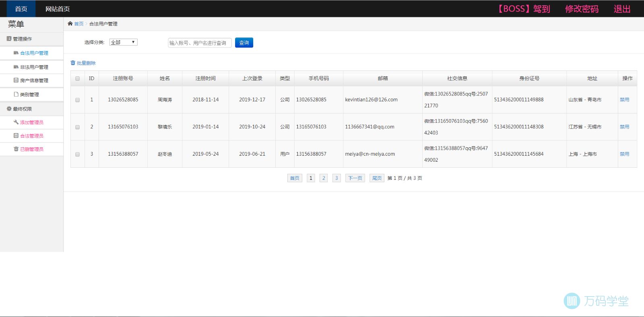The image size is (644, 317).
Task: Click the blue 查询 button
Action: tap(244, 43)
